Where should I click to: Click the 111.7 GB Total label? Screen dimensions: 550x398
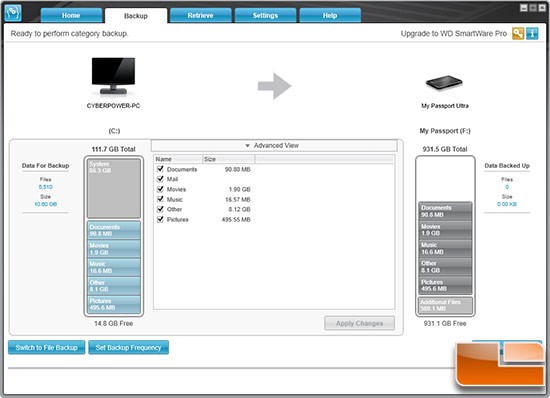coord(114,149)
